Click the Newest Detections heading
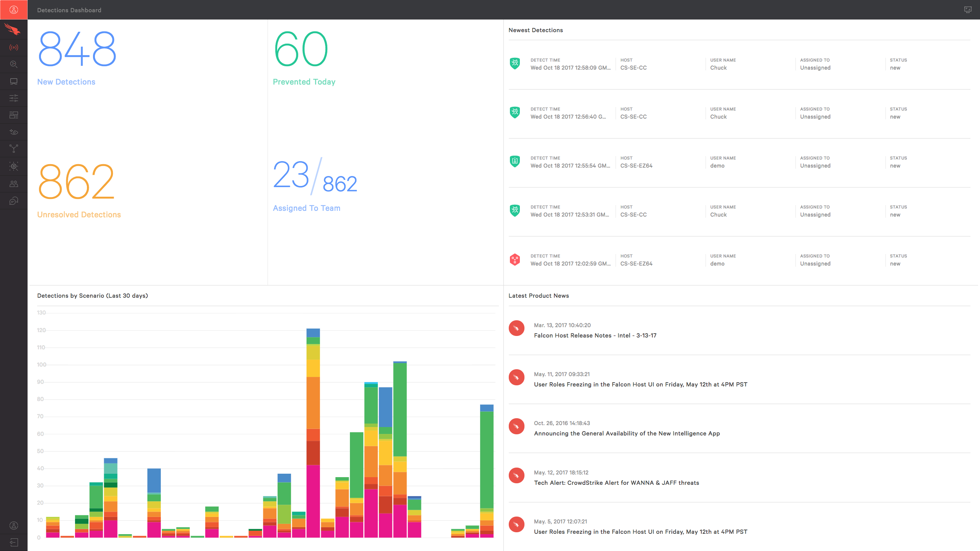Viewport: 980px width, 551px height. click(536, 30)
